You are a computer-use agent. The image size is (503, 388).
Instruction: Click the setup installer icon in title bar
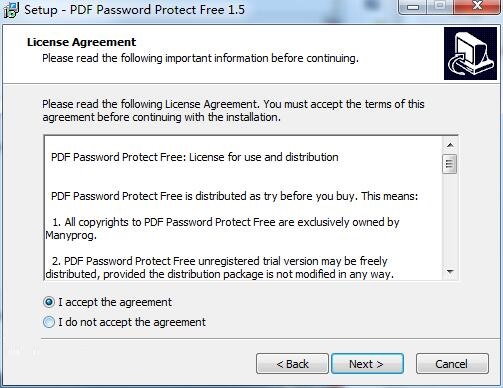pos(10,10)
